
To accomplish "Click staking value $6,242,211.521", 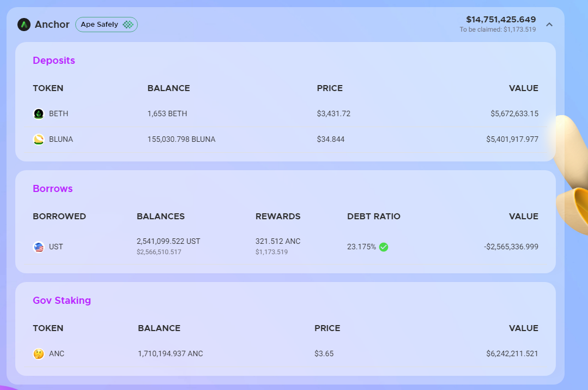I will [512, 353].
